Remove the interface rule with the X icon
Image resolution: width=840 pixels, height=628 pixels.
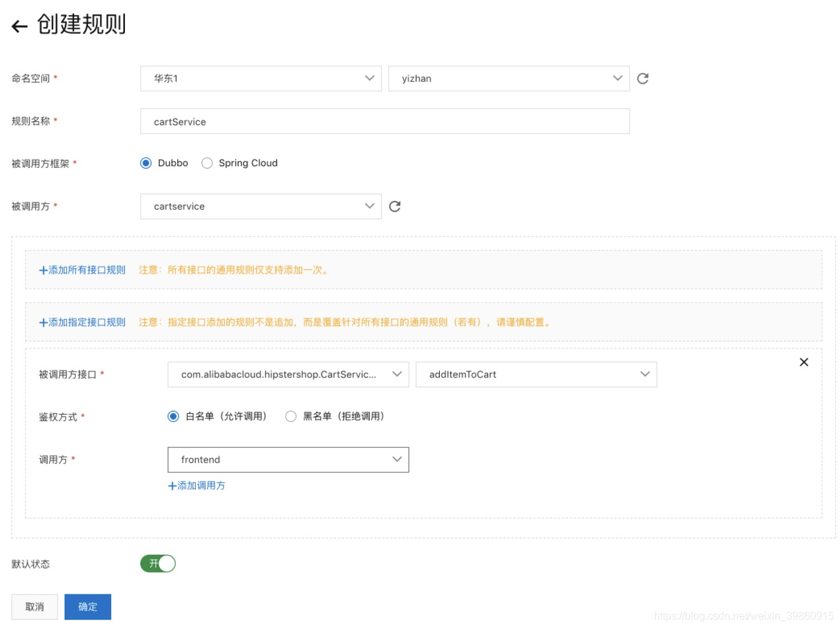click(804, 362)
